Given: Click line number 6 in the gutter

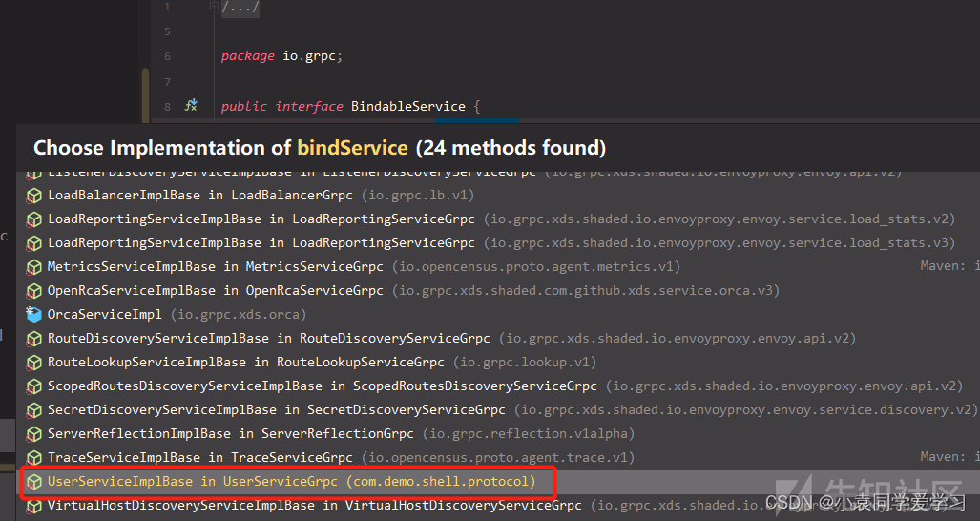Looking at the screenshot, I should coord(168,56).
